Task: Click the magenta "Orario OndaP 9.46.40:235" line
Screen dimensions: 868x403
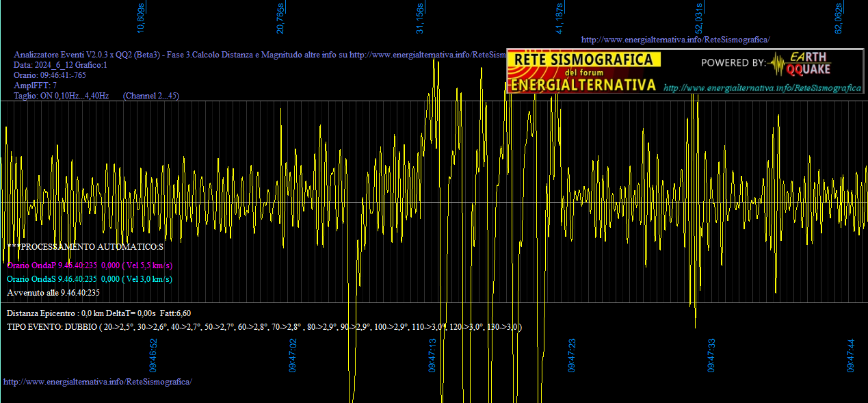Action: pyautogui.click(x=90, y=265)
